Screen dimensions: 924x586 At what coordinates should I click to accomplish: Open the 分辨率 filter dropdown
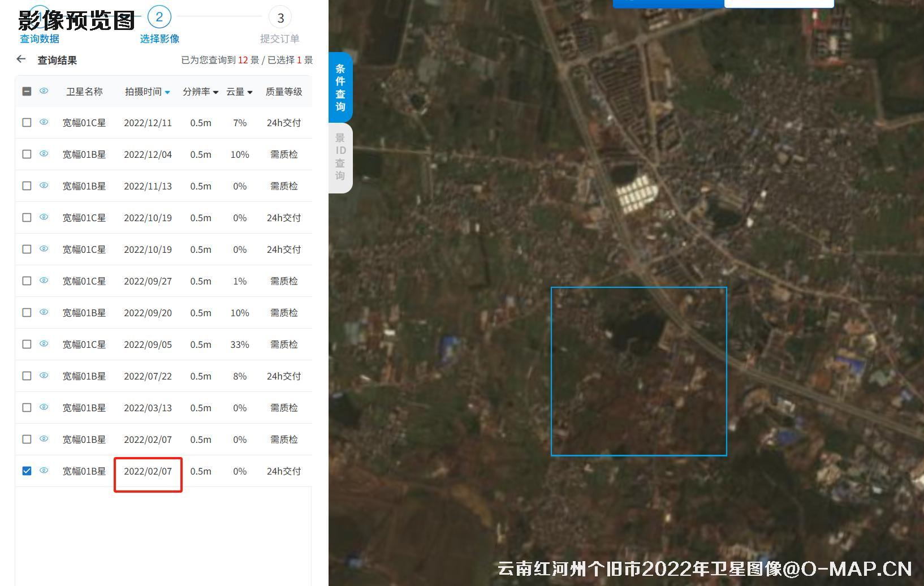(217, 92)
